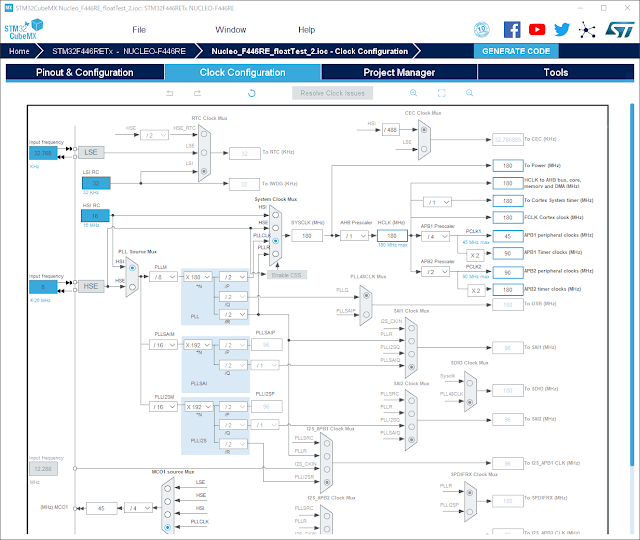Open the APB1 Prescaler /4 dropdown

tap(436, 236)
